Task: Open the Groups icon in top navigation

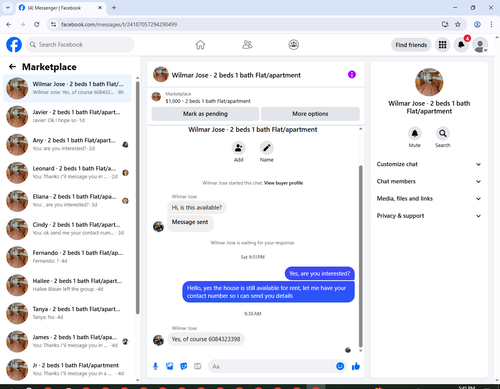Action: pyautogui.click(x=294, y=45)
